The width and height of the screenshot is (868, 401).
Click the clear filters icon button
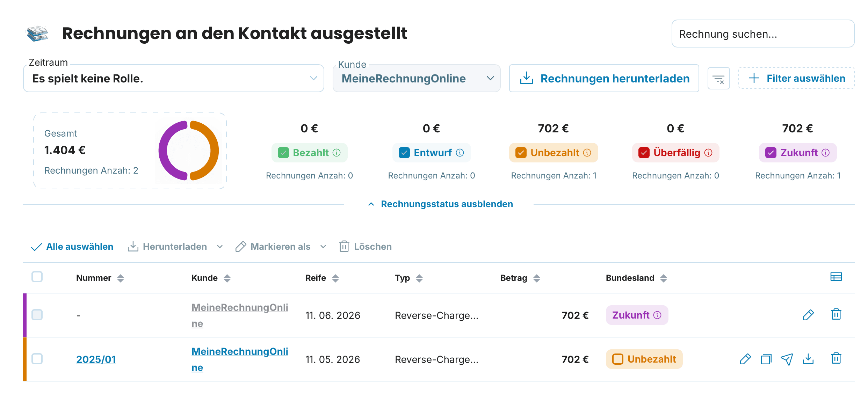[718, 78]
